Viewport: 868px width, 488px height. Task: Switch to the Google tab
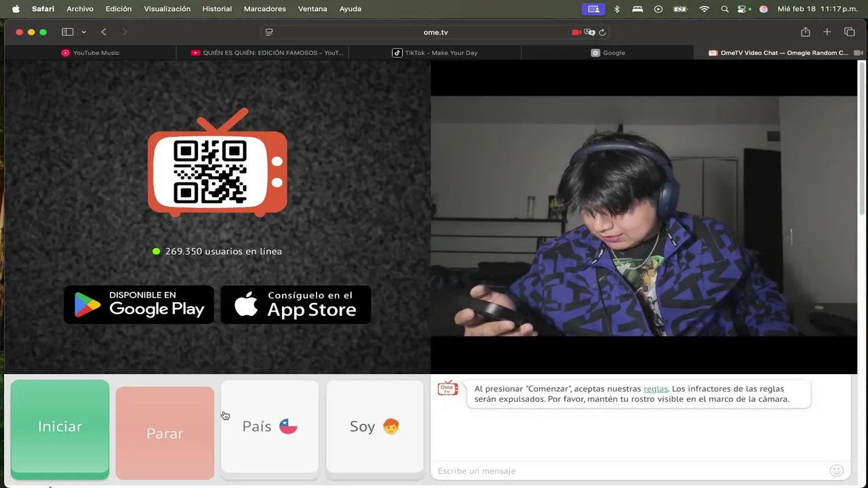click(x=608, y=53)
